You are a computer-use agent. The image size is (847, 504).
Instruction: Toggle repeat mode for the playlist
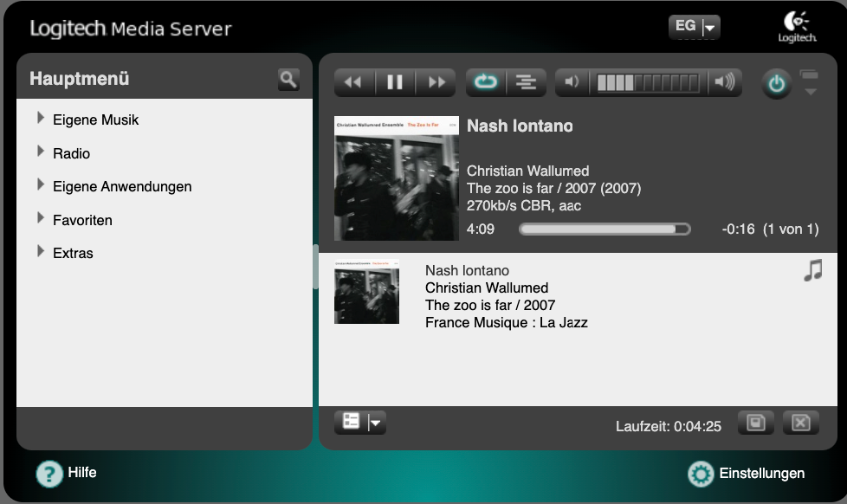(x=485, y=83)
